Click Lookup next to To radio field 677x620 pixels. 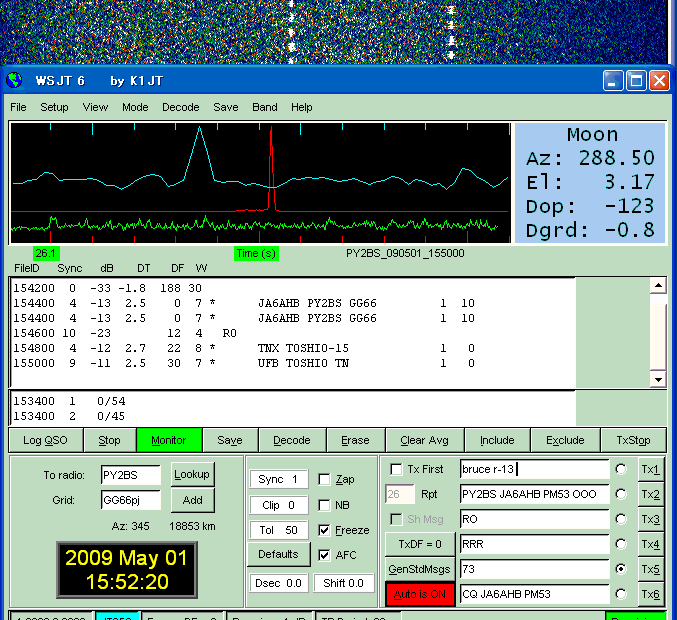coord(191,475)
